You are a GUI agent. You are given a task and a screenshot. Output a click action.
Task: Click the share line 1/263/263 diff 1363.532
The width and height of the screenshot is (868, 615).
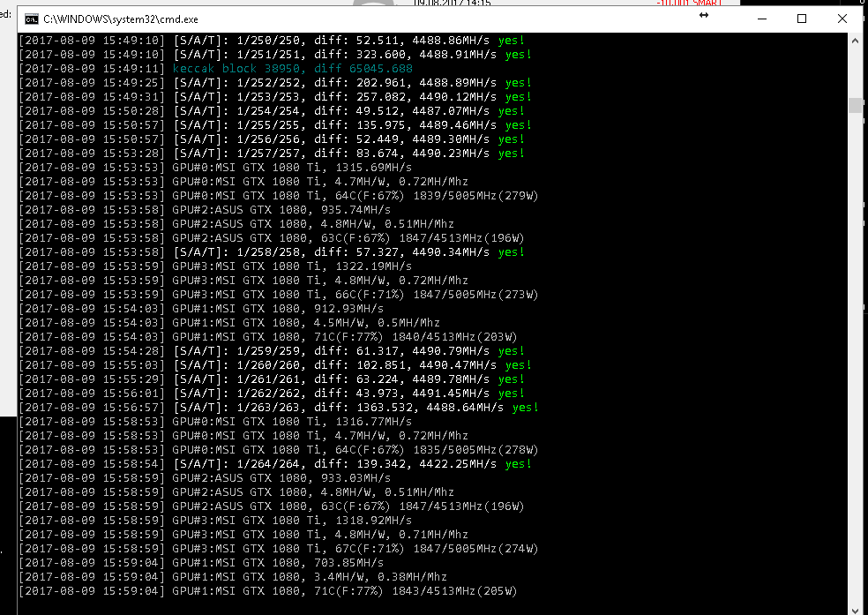[x=279, y=408]
